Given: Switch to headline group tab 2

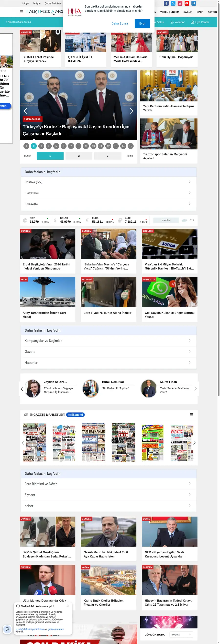Looking at the screenshot, I should [x=79, y=156].
